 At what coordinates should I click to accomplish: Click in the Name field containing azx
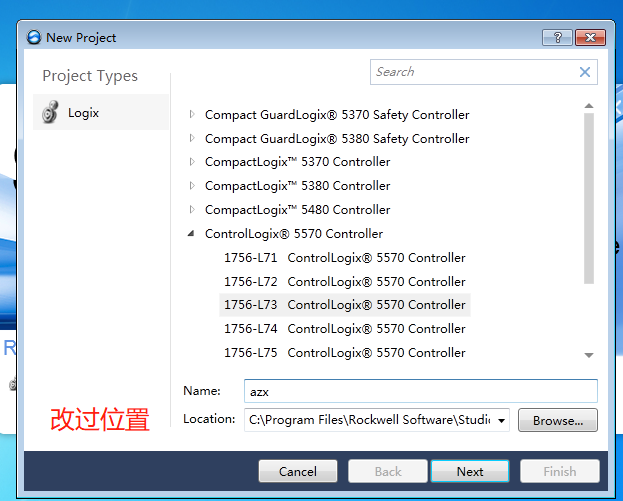point(420,391)
